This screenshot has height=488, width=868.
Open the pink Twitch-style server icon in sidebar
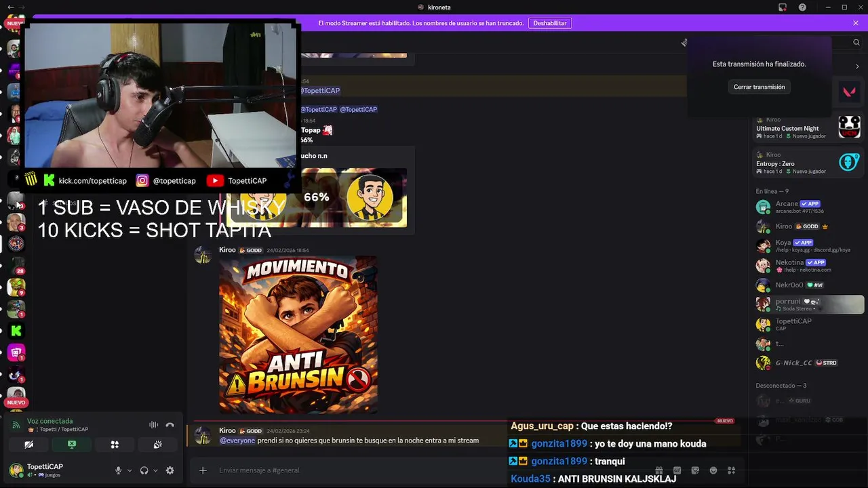(16, 352)
